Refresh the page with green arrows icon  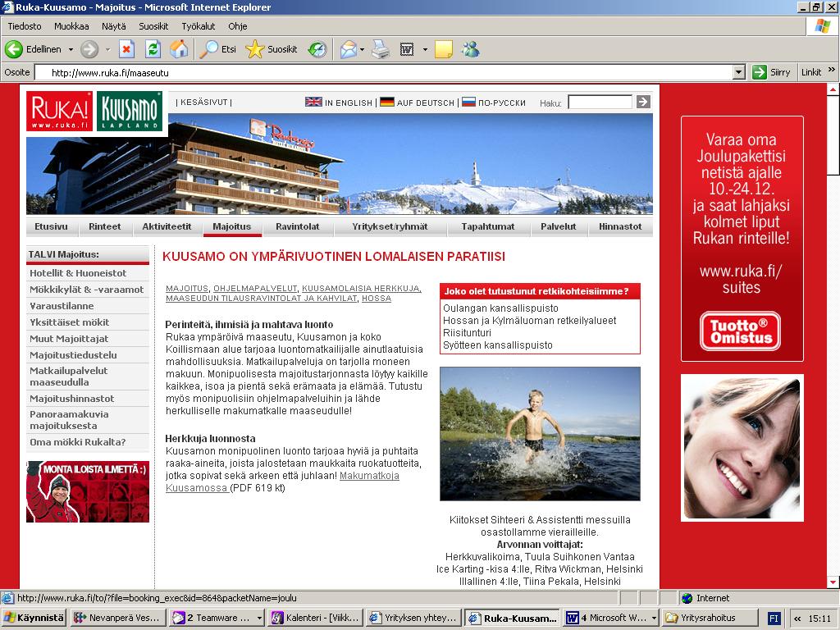(x=153, y=49)
